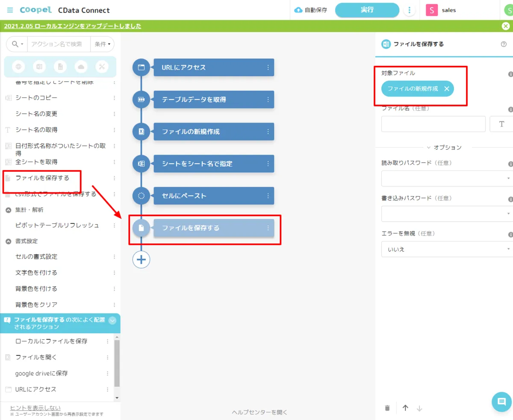Open the エラーを無視 dropdown
This screenshot has height=420, width=513.
[446, 249]
